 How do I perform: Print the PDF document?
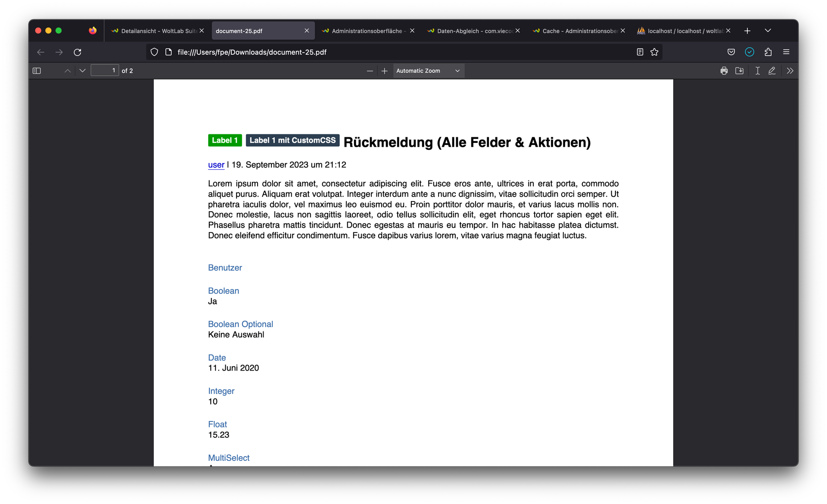tap(724, 71)
